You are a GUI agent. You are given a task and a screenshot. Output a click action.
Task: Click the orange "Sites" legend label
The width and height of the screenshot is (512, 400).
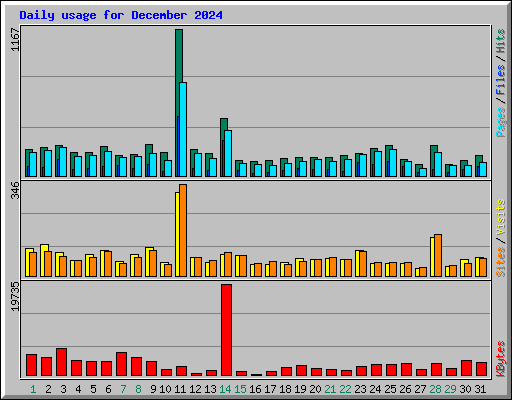(500, 262)
